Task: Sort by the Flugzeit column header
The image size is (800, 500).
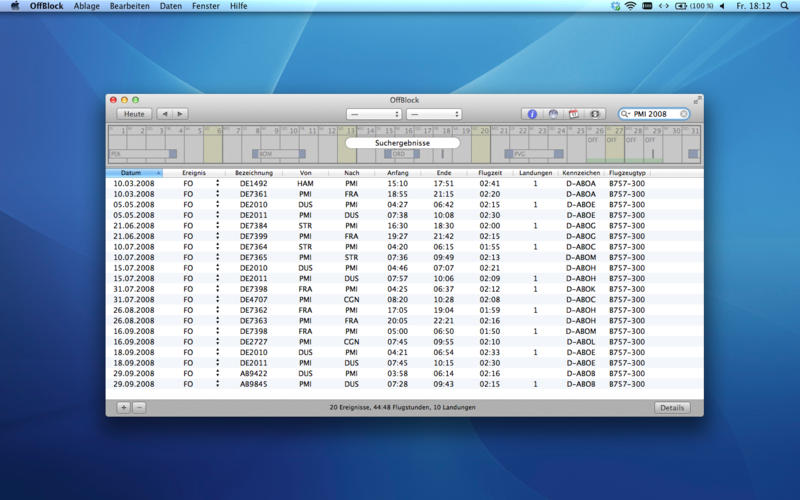Action: click(490, 173)
